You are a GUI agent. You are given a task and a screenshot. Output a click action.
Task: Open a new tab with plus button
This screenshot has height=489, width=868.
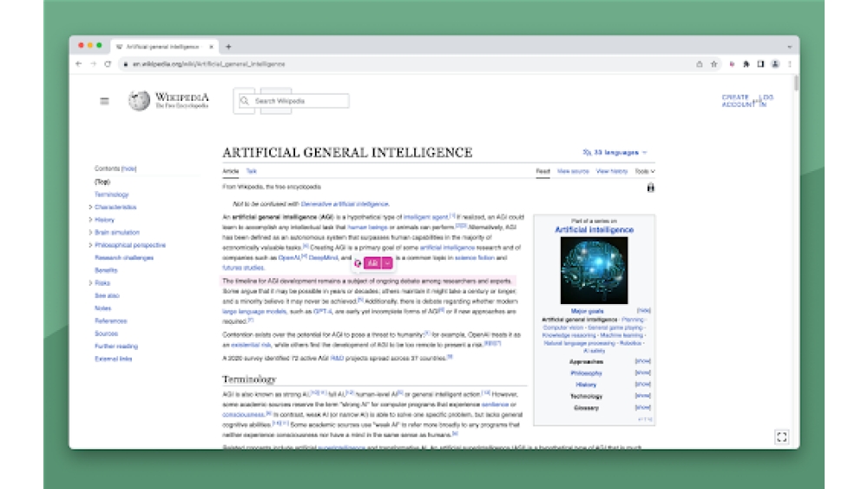click(228, 47)
